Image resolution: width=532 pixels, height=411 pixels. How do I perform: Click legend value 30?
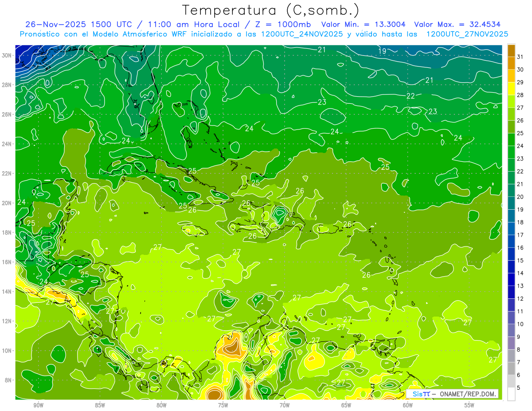pos(520,70)
